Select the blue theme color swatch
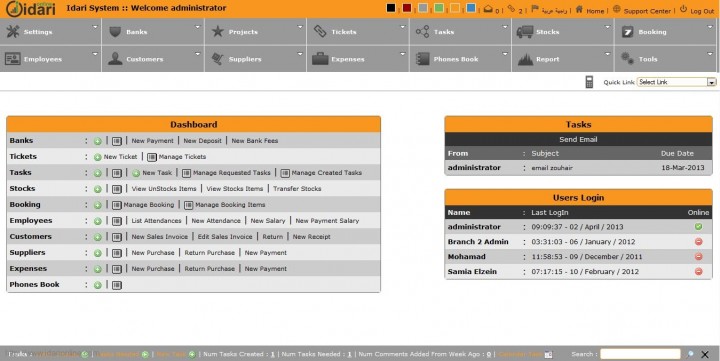 coord(471,8)
